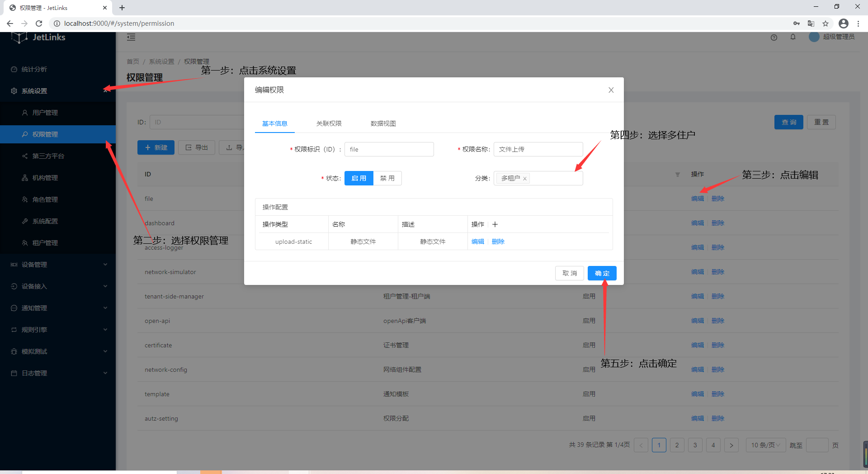Click the plus icon in 操作 column header

coord(495,224)
